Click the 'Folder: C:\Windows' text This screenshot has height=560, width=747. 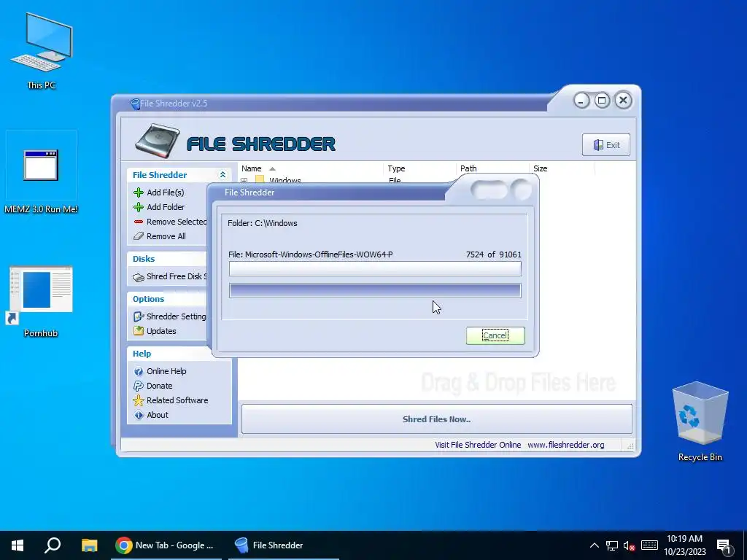pos(263,223)
